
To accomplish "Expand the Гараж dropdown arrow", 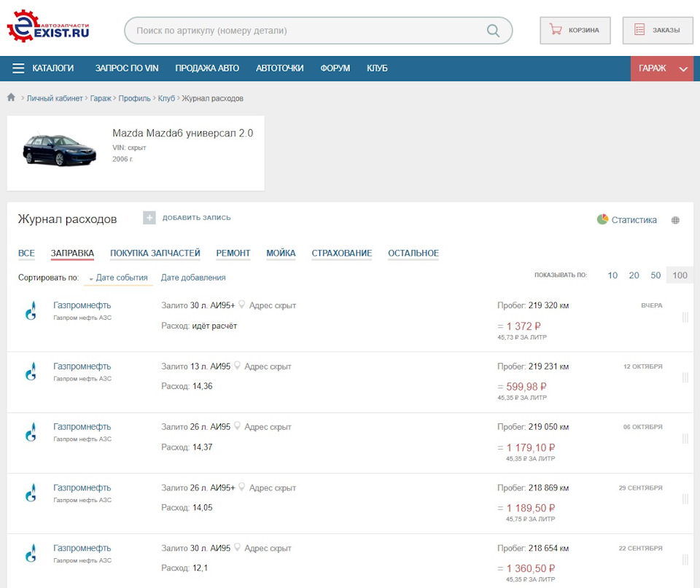I will click(683, 68).
